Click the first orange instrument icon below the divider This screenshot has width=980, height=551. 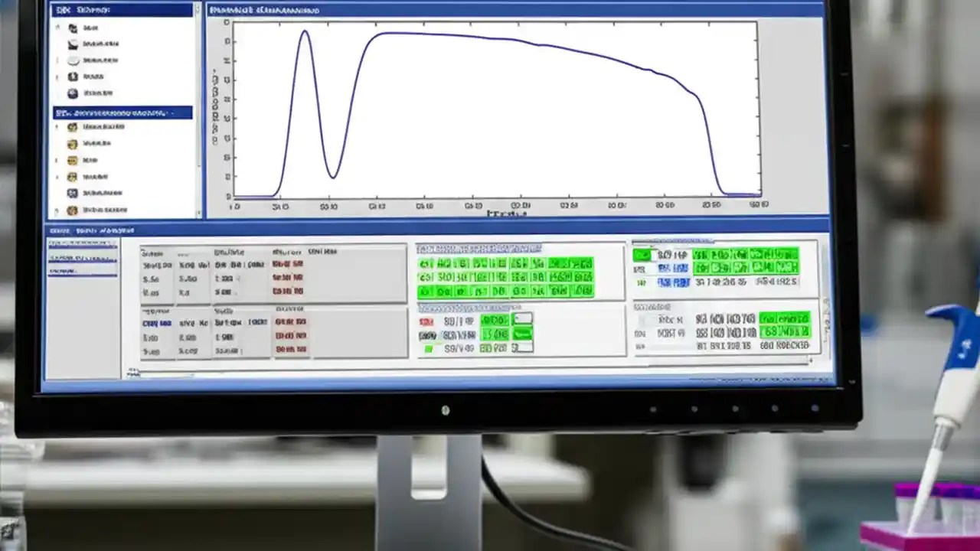click(72, 127)
